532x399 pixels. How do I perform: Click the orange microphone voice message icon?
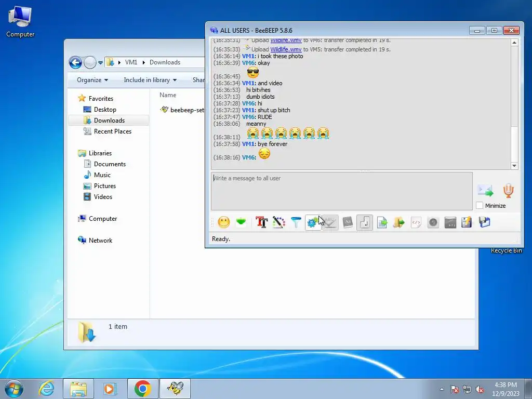[508, 191]
